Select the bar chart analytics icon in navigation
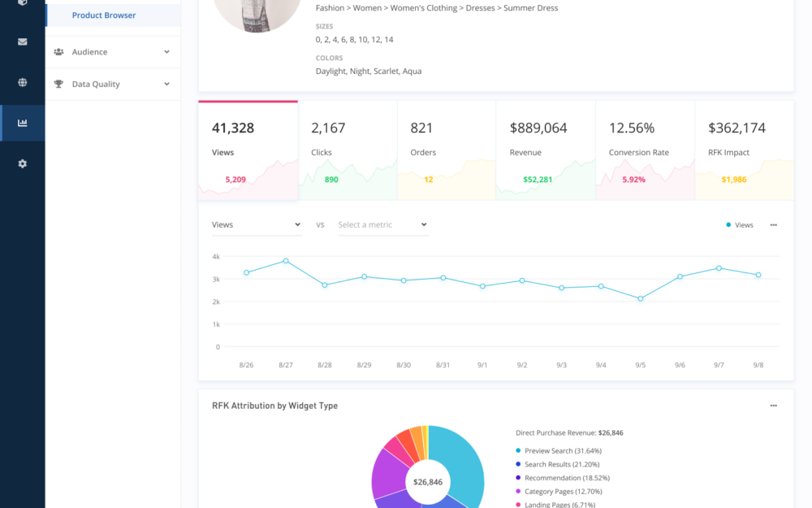The width and height of the screenshot is (812, 508). [22, 123]
